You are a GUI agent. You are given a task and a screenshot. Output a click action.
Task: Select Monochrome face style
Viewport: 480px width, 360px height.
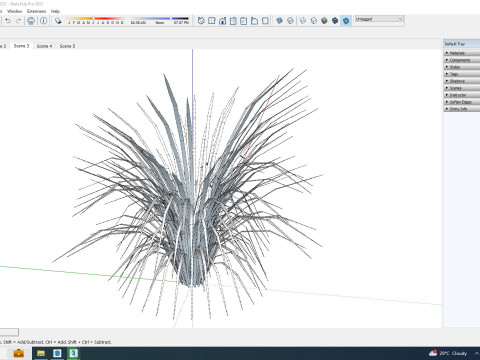(x=346, y=21)
